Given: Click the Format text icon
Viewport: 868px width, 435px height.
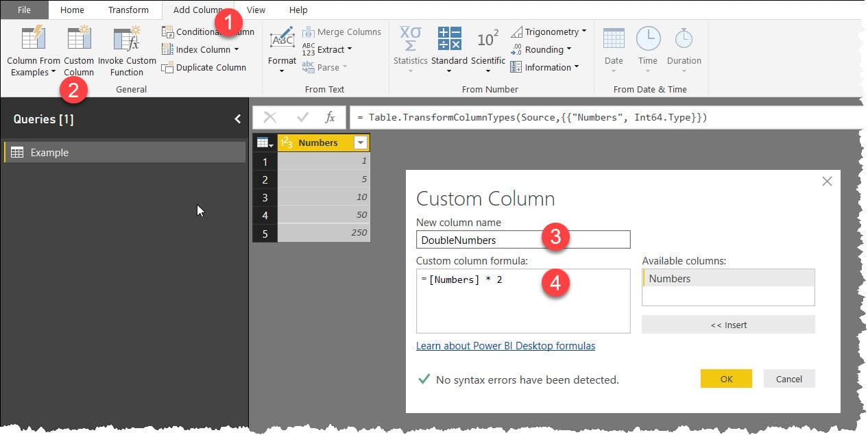Looking at the screenshot, I should point(282,39).
